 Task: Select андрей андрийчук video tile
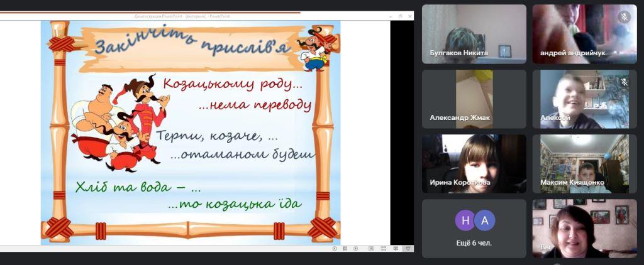click(x=584, y=34)
